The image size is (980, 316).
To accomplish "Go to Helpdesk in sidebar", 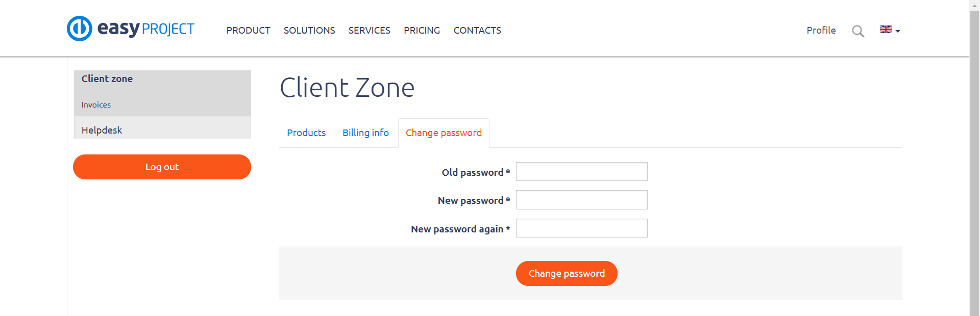I will [102, 130].
